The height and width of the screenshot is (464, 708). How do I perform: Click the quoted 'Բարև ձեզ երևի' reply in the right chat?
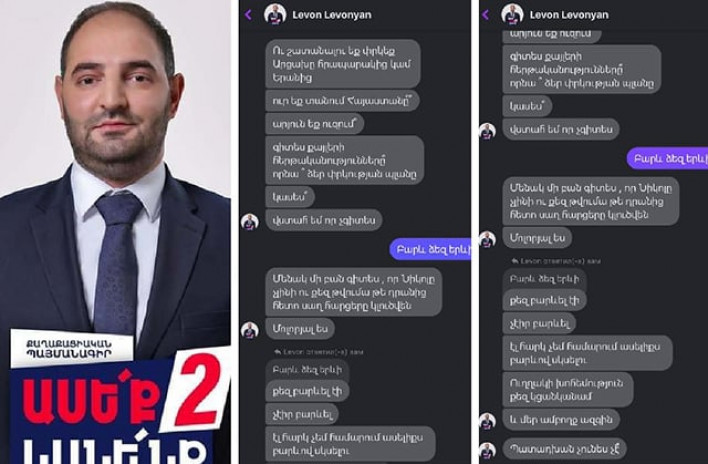(544, 279)
